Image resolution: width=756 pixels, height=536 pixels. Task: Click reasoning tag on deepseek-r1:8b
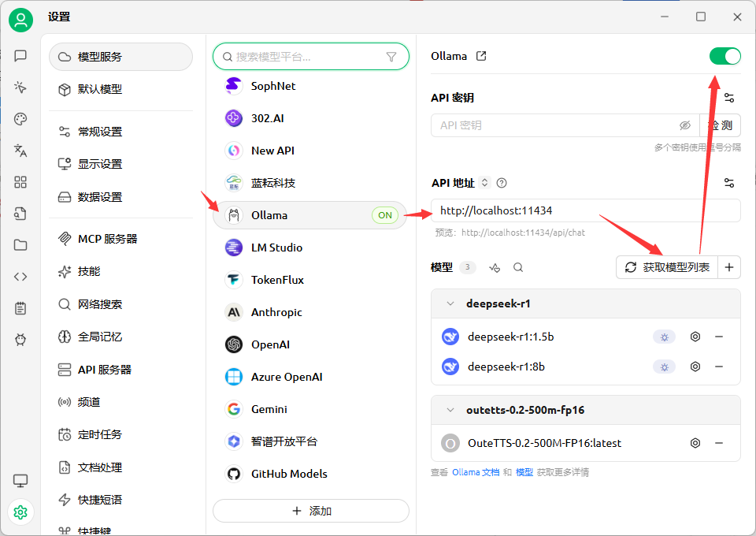[x=665, y=367]
